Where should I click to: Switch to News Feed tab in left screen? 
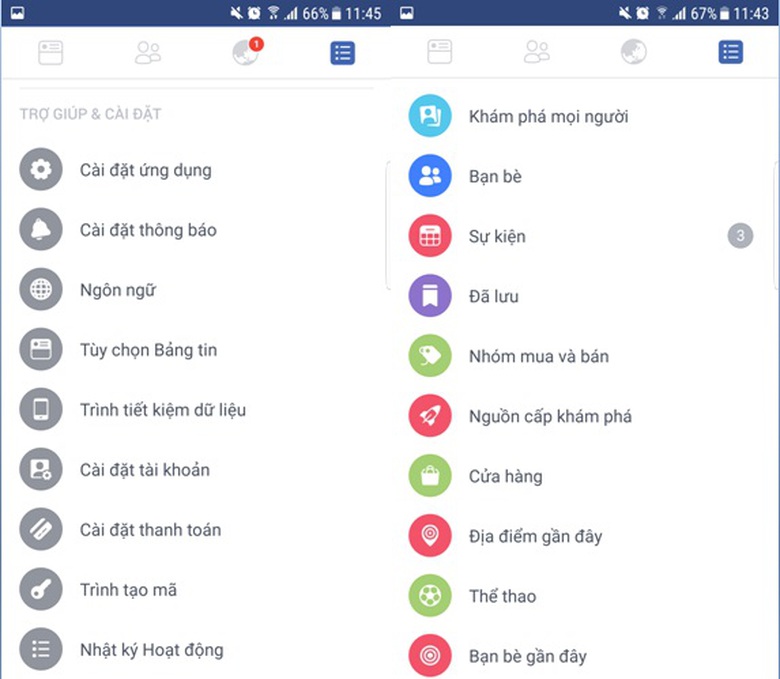pyautogui.click(x=51, y=53)
